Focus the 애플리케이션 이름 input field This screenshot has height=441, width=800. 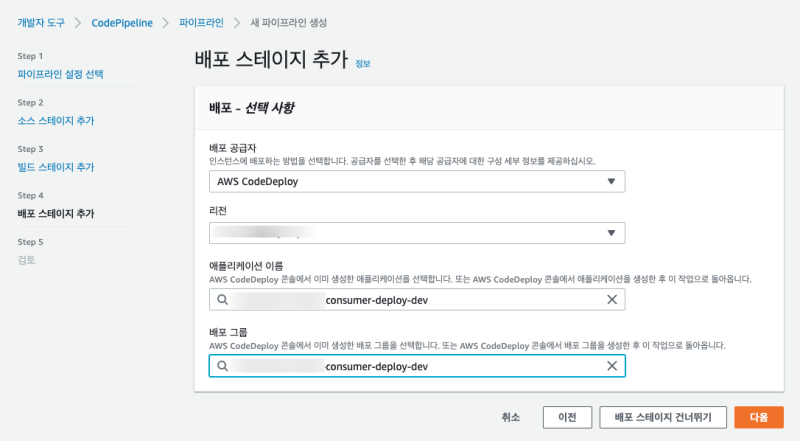(417, 300)
